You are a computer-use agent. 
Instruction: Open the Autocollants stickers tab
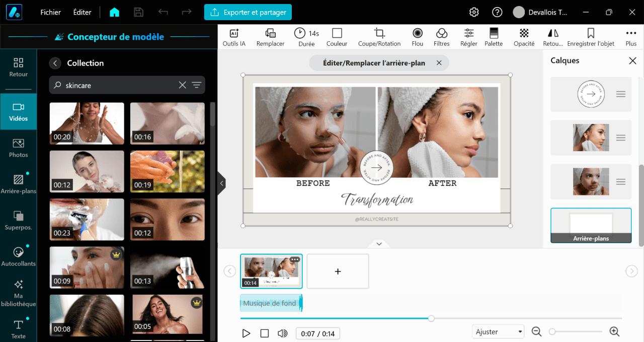(x=19, y=256)
